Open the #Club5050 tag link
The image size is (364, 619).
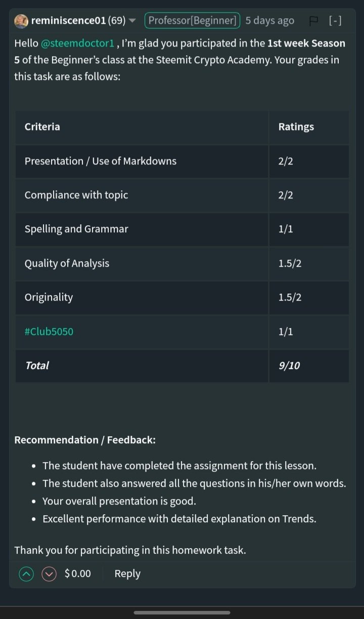click(49, 332)
